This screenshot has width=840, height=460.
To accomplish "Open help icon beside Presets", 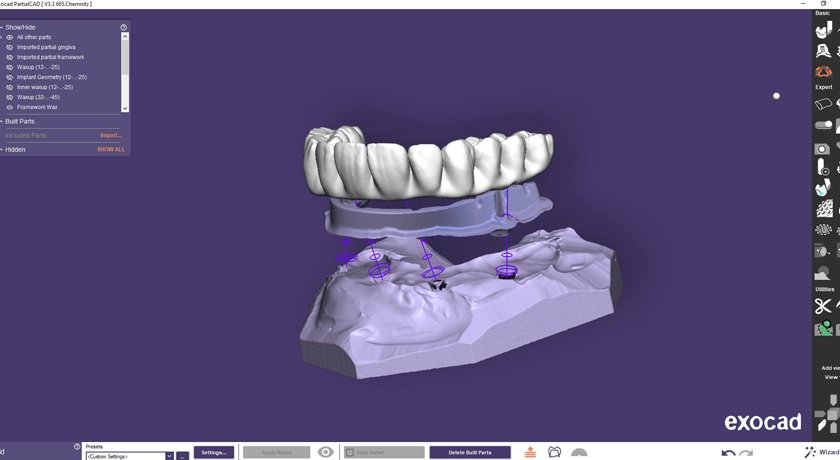I will [x=77, y=446].
